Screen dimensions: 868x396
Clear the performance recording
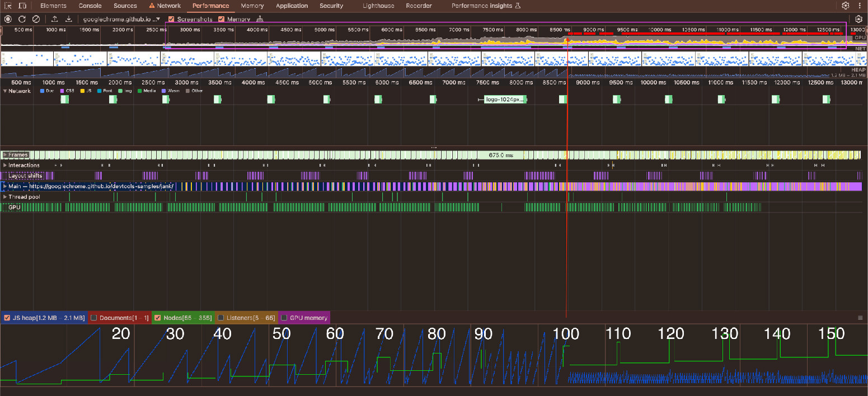(x=36, y=19)
